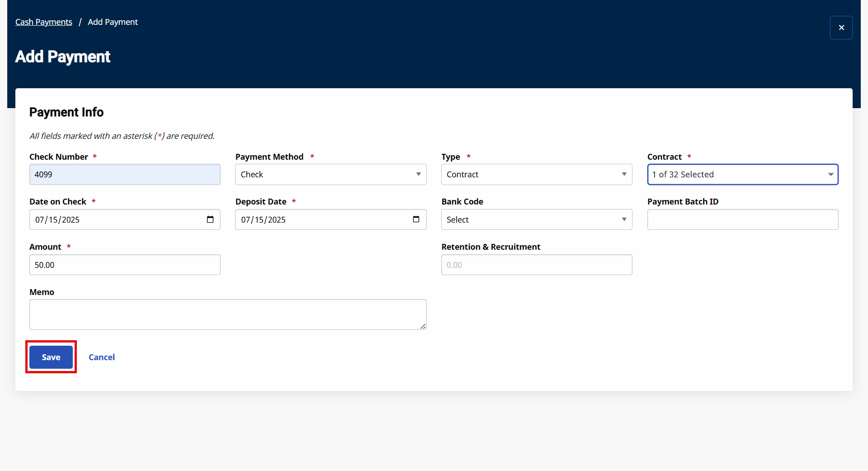Click into the Amount input field
Viewport: 868px width, 471px height.
coord(125,265)
